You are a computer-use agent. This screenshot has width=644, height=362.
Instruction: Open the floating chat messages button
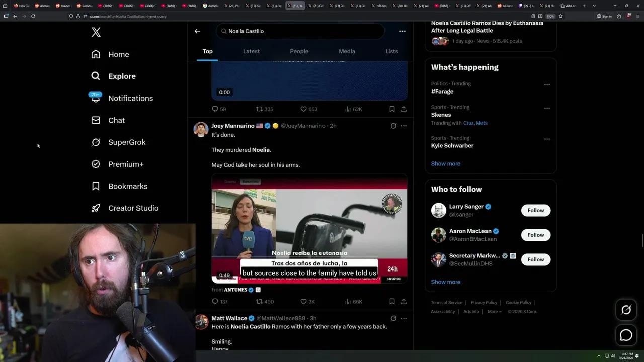[626, 335]
